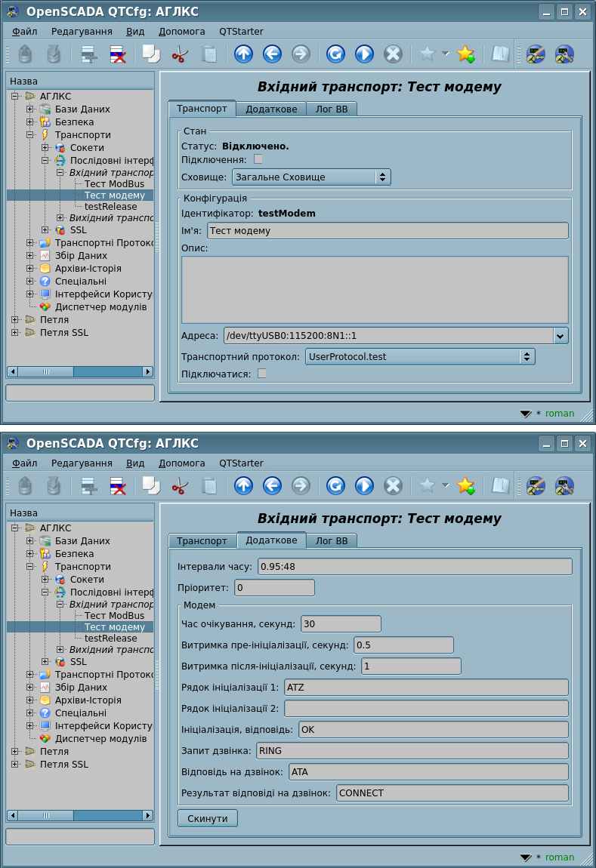Select testRelease in the upper window tree
596x868 pixels.
pyautogui.click(x=110, y=207)
